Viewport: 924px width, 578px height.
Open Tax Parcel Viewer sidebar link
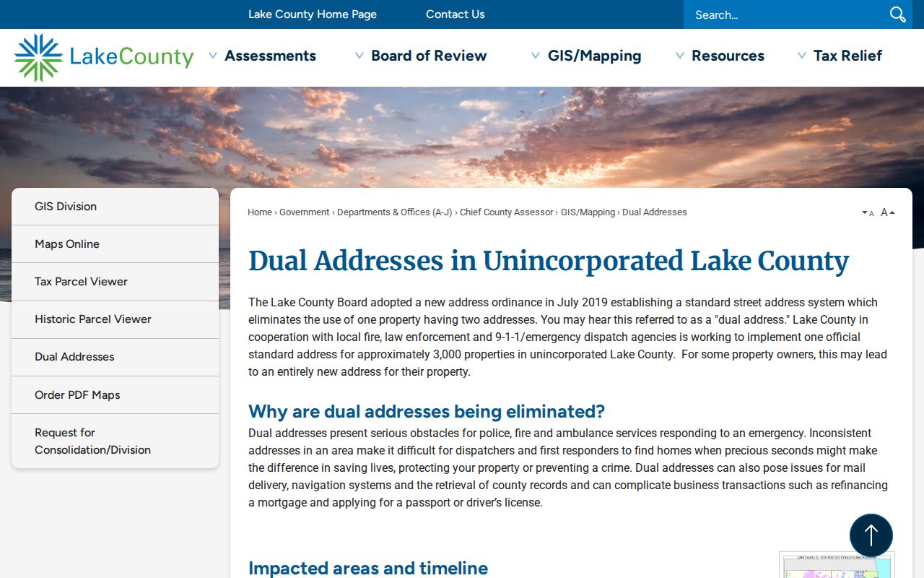point(115,282)
